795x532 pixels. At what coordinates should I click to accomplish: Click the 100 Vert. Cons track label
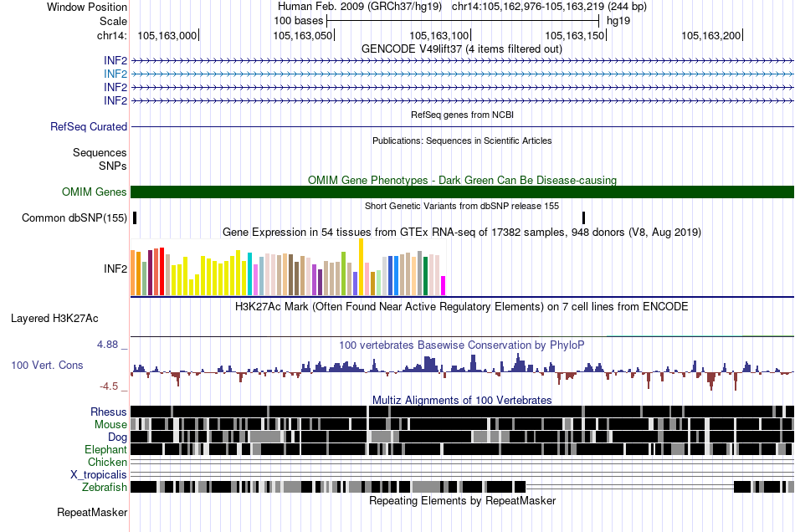[47, 366]
